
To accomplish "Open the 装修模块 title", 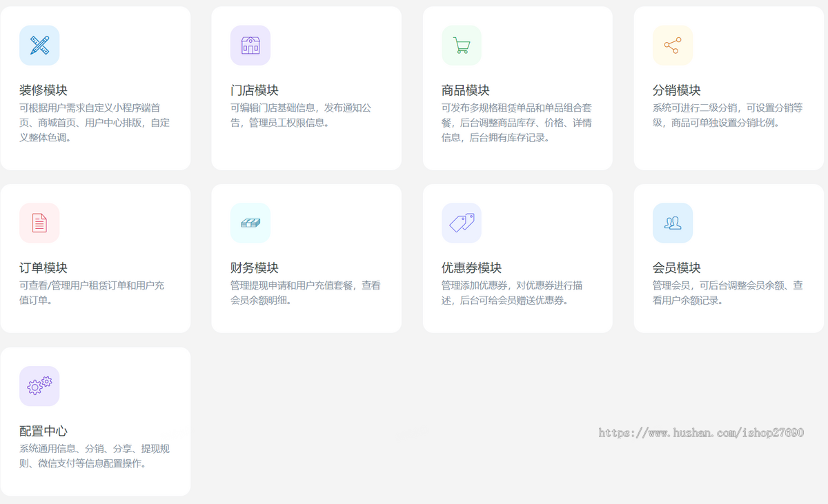I will [43, 90].
